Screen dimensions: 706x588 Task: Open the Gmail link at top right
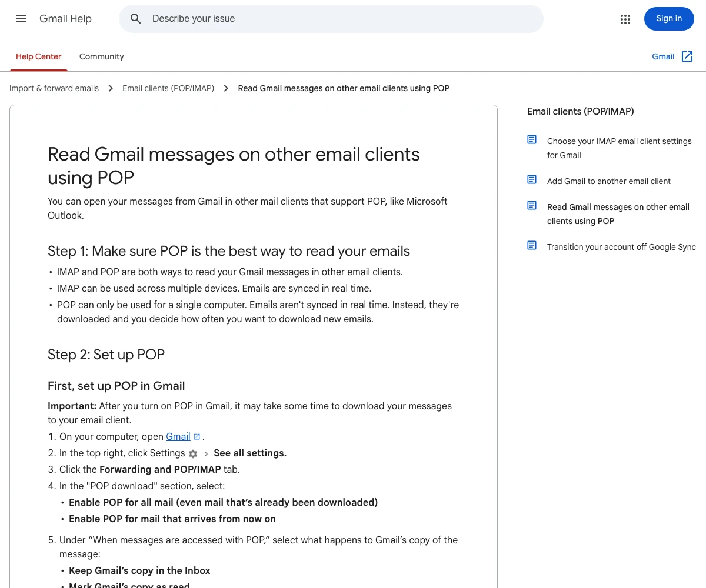(663, 56)
